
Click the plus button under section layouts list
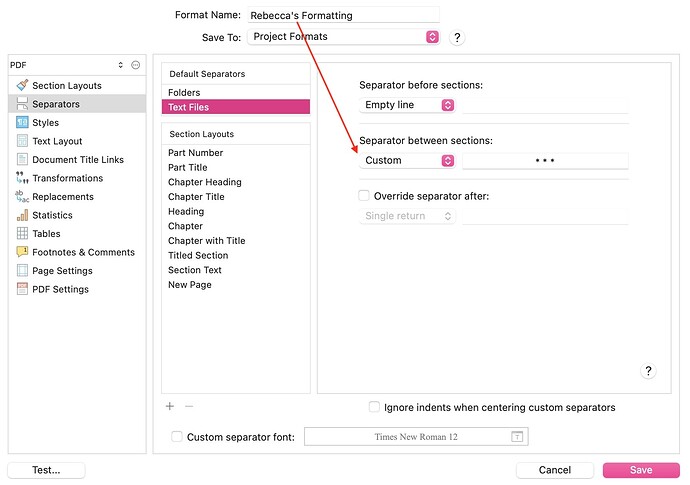click(x=170, y=406)
